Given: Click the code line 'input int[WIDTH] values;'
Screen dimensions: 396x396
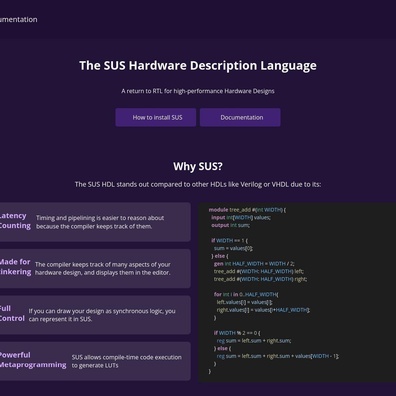Looking at the screenshot, I should pos(241,217).
